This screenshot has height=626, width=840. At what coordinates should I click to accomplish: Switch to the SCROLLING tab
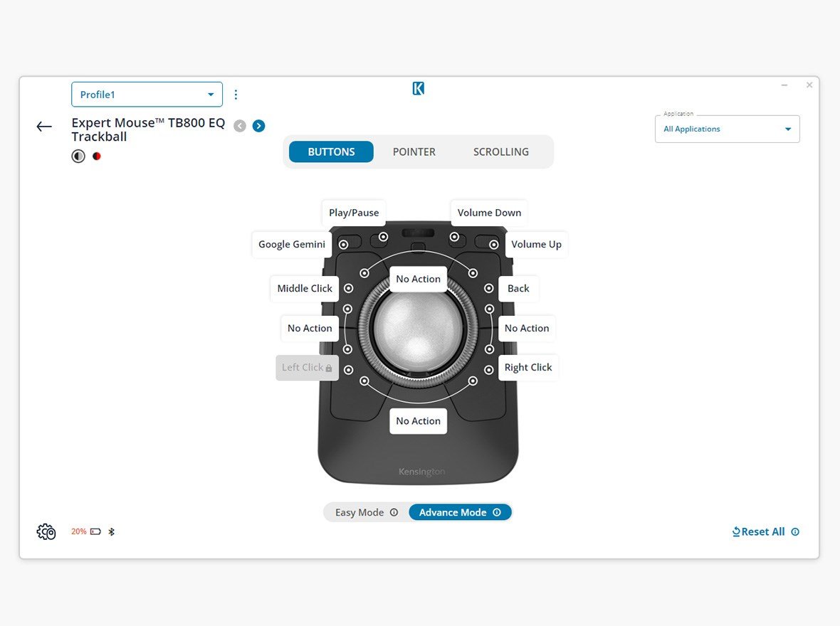[x=500, y=152]
